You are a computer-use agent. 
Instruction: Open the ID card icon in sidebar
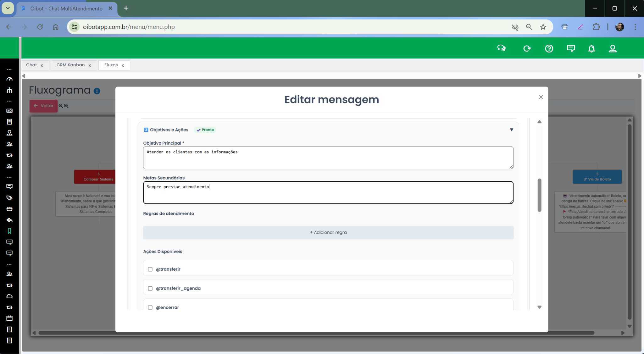pos(9,111)
